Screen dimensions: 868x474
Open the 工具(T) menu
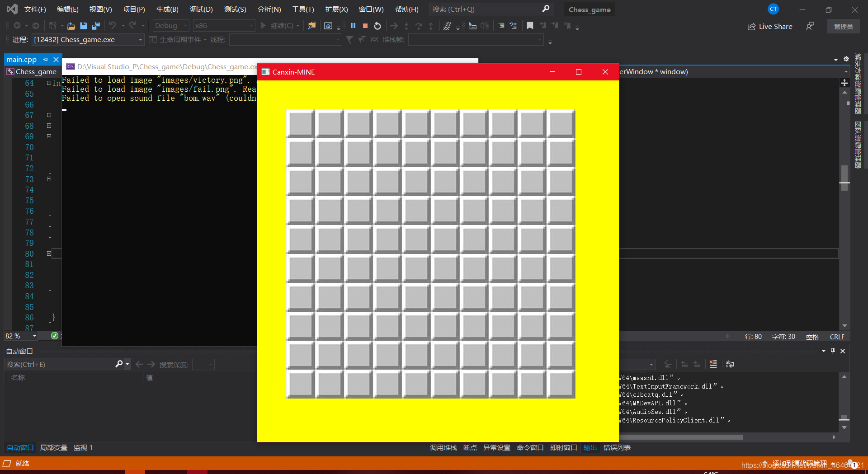click(x=303, y=9)
